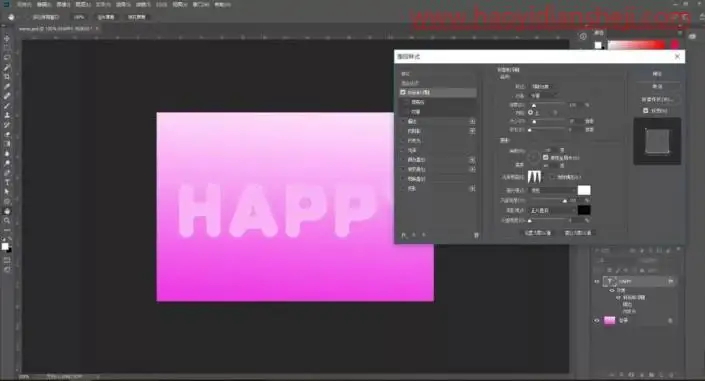This screenshot has width=705, height=381.
Task: Click the plus button on Inner Shadow row
Action: tap(472, 131)
